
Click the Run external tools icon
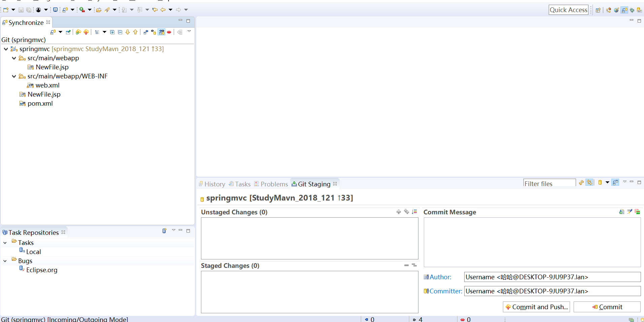click(x=82, y=10)
